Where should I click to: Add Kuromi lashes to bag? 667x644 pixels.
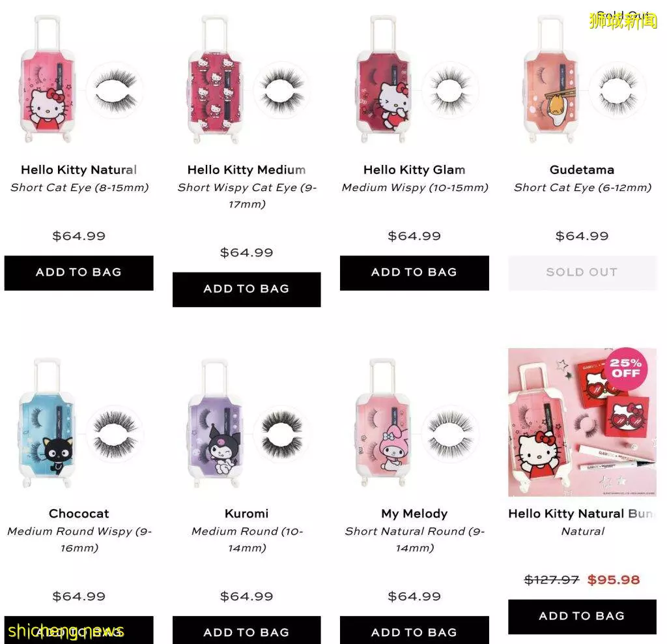tap(246, 631)
